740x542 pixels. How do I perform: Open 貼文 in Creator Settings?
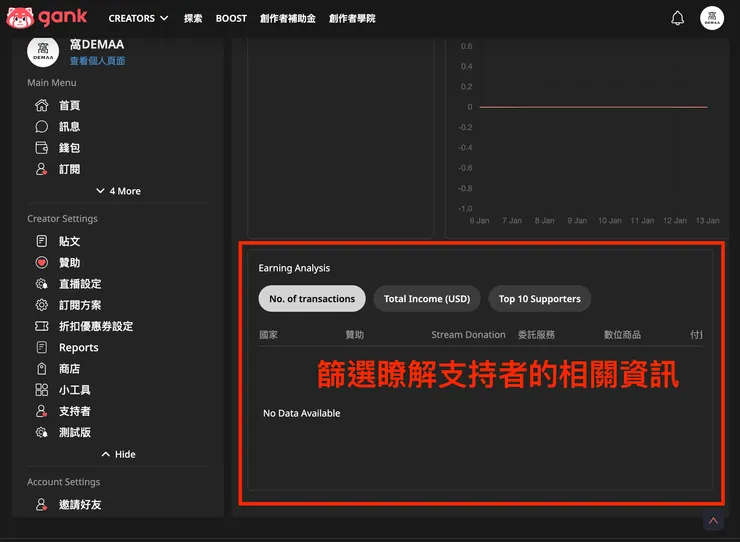pos(69,241)
